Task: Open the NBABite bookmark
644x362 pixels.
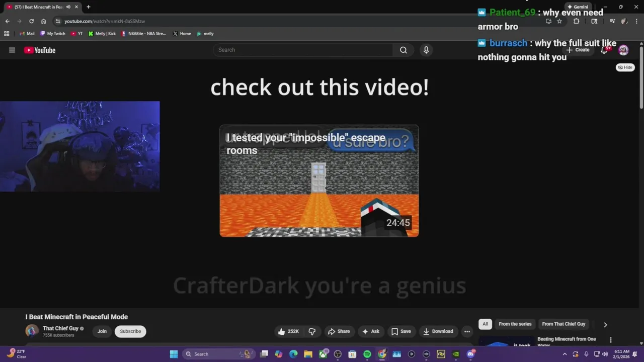Action: coord(143,34)
